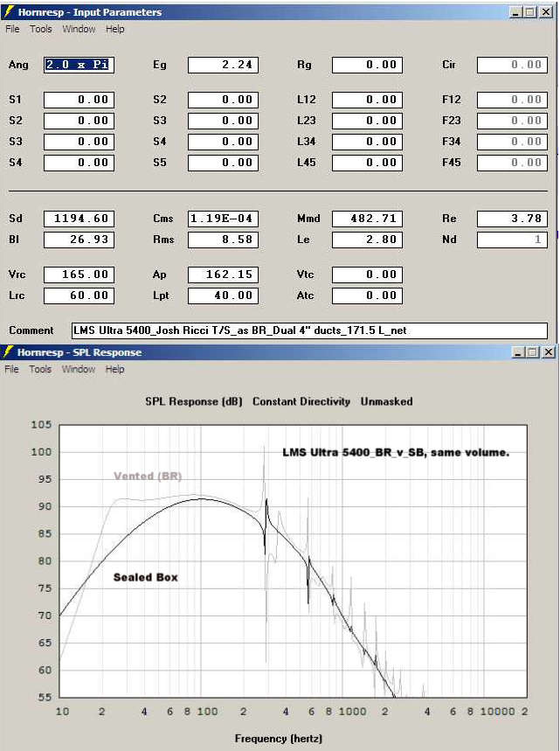Open Tools menu in Input Parameters window
Screen dimensions: 560x751
click(41, 29)
